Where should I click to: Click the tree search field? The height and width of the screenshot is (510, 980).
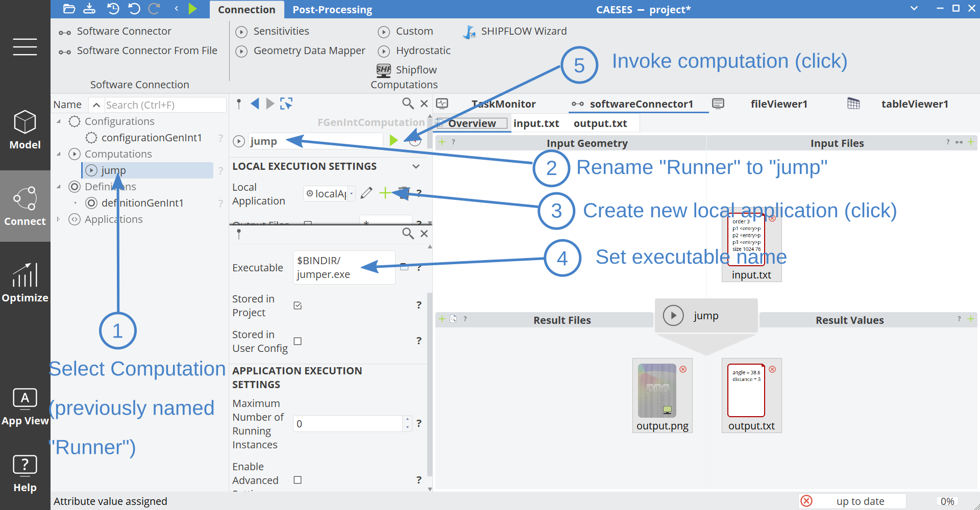point(165,105)
